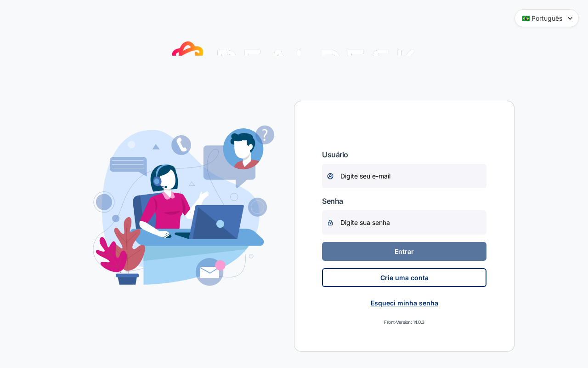Click the phone icon in the illustration

tap(181, 145)
